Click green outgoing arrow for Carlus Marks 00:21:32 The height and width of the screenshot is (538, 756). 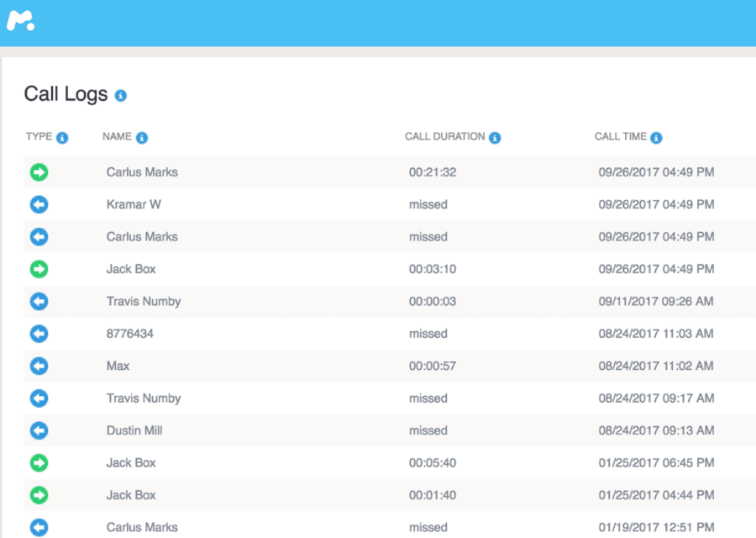pos(39,172)
